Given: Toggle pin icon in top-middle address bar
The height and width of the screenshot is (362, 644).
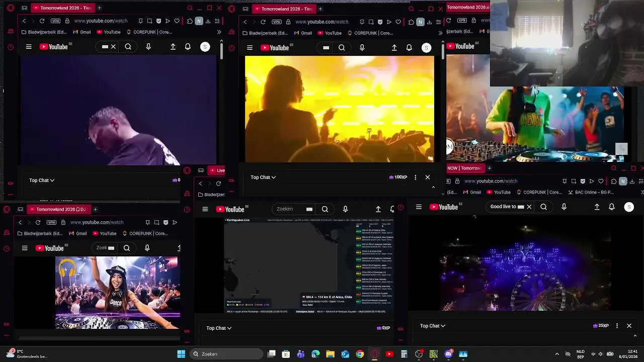Looking at the screenshot, I should pyautogui.click(x=362, y=22).
